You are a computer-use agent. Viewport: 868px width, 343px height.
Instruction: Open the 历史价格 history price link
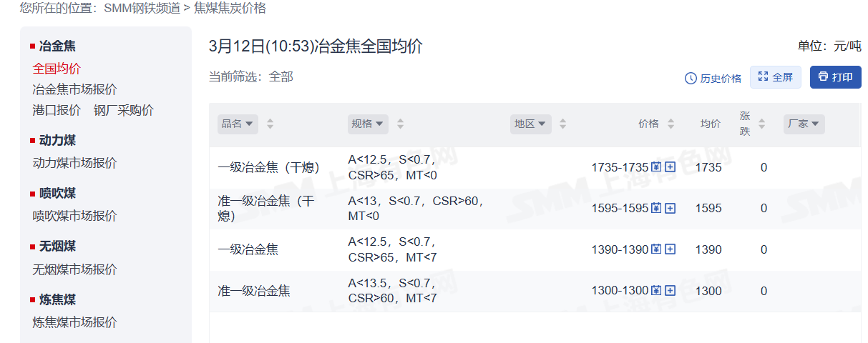713,79
